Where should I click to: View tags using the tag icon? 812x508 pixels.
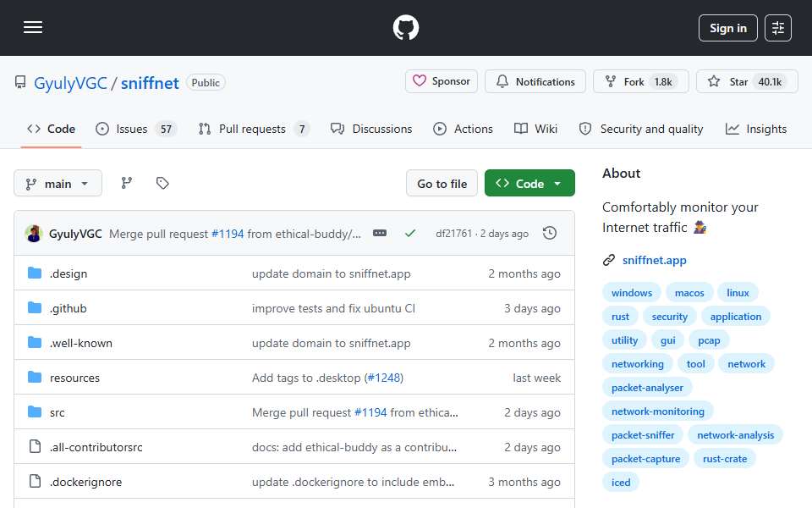click(x=162, y=183)
